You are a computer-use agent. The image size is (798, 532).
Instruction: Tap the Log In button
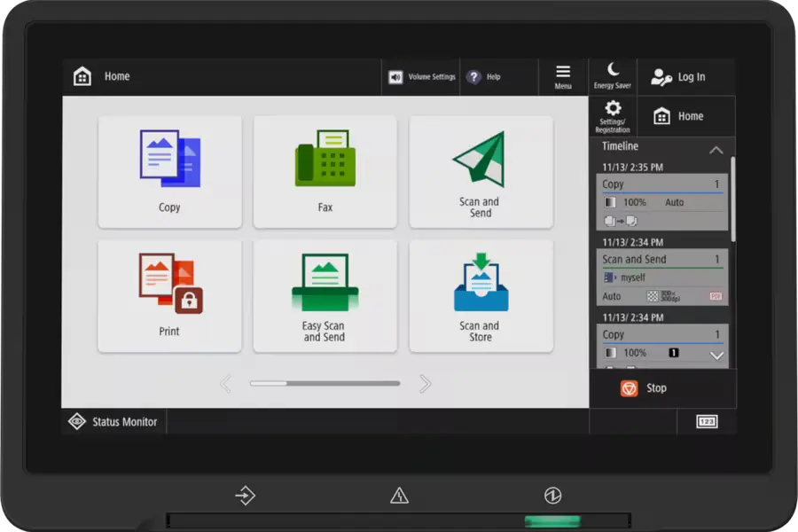(678, 77)
